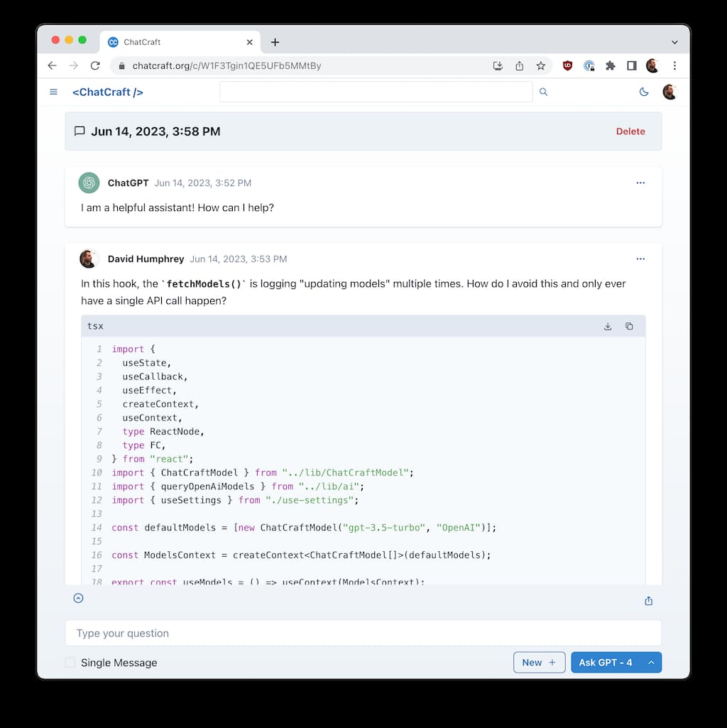Click the search magnifier icon

click(x=544, y=92)
